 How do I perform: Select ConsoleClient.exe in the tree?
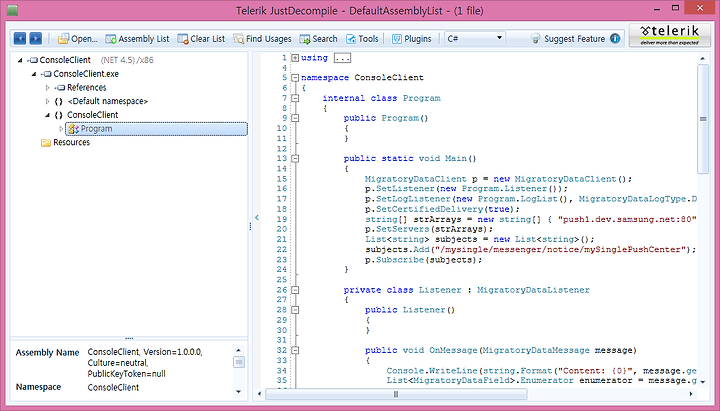[x=86, y=74]
